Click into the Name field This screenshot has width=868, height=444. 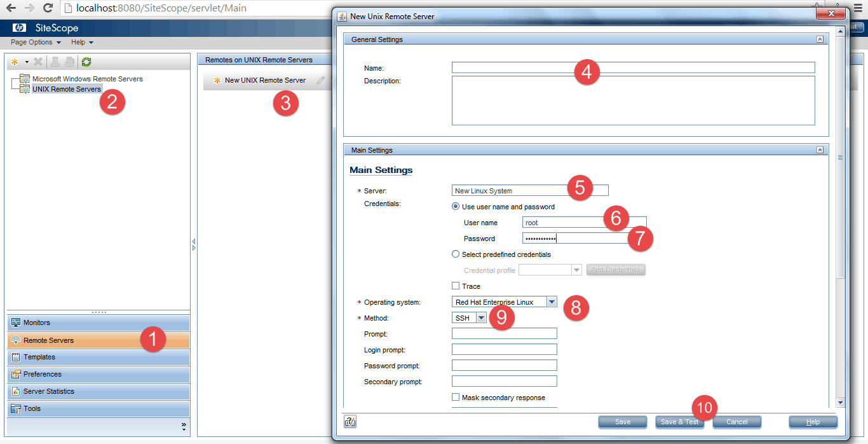point(633,67)
